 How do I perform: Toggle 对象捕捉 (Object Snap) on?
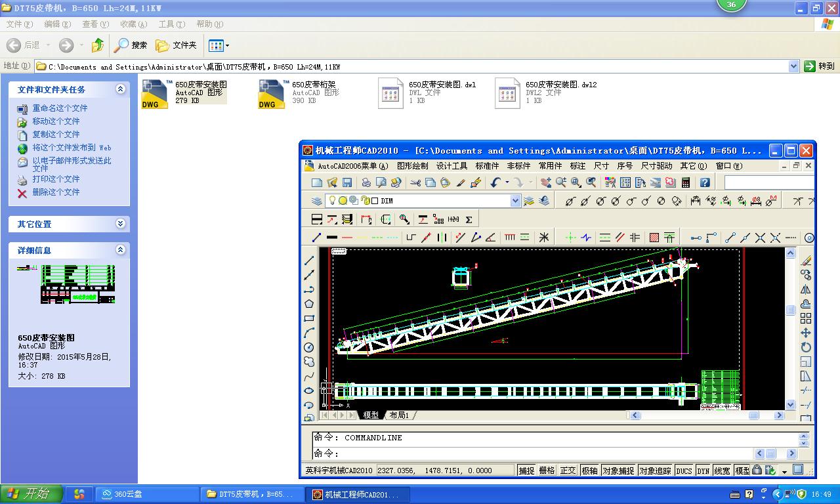coord(619,470)
